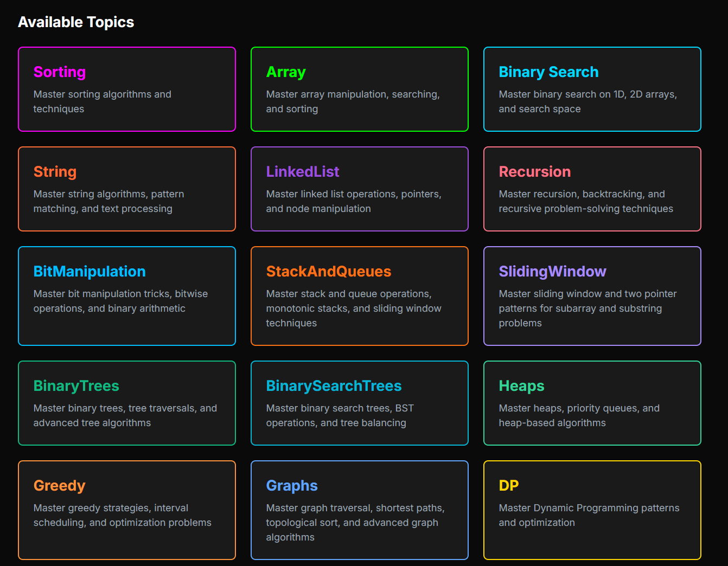Screen dimensions: 728x566
Task: Click the Heaps heading
Action: [521, 386]
